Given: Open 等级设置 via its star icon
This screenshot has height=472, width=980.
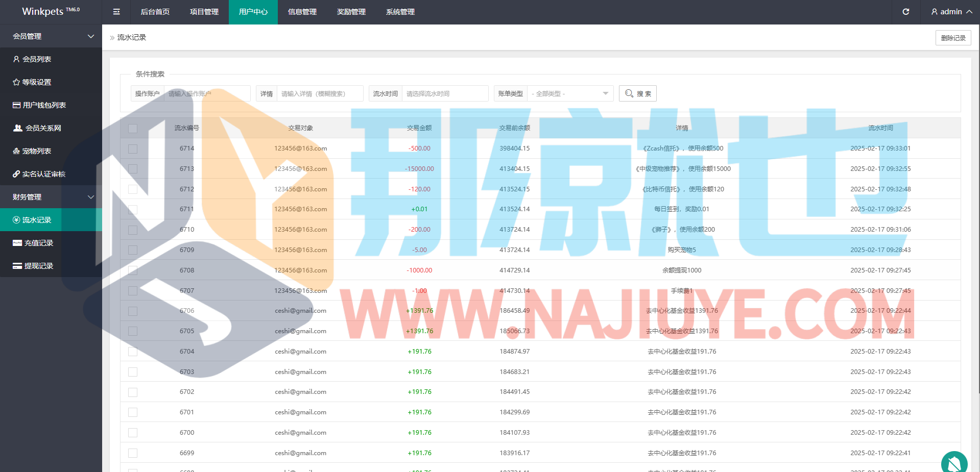Looking at the screenshot, I should [16, 82].
